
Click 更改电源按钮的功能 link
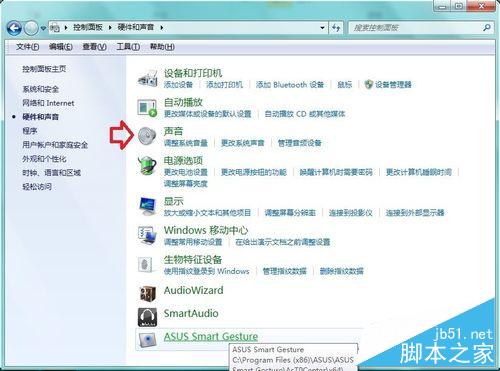[254, 172]
